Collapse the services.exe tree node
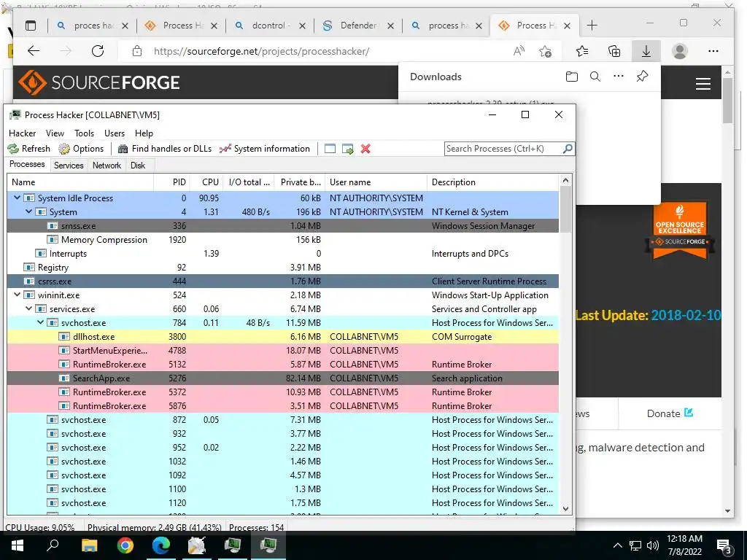Screen dimensions: 747x560 pos(28,308)
